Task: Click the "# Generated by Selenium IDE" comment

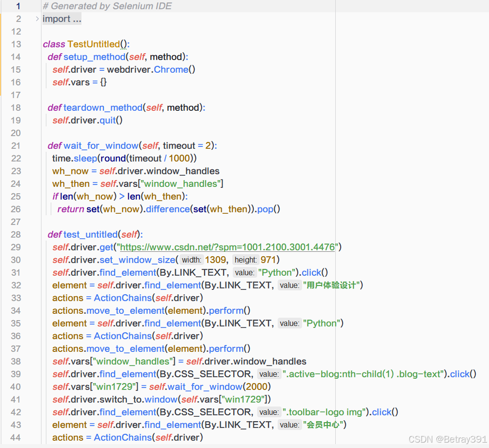Action: (107, 6)
